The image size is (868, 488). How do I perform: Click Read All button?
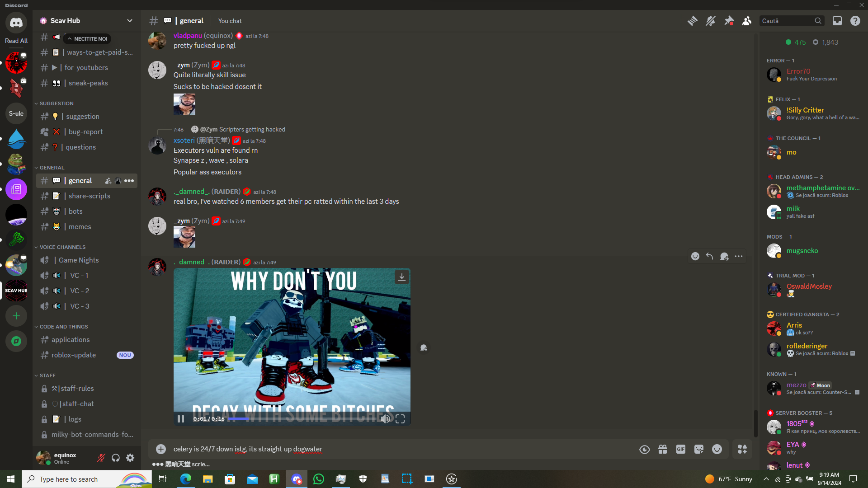[x=16, y=41]
